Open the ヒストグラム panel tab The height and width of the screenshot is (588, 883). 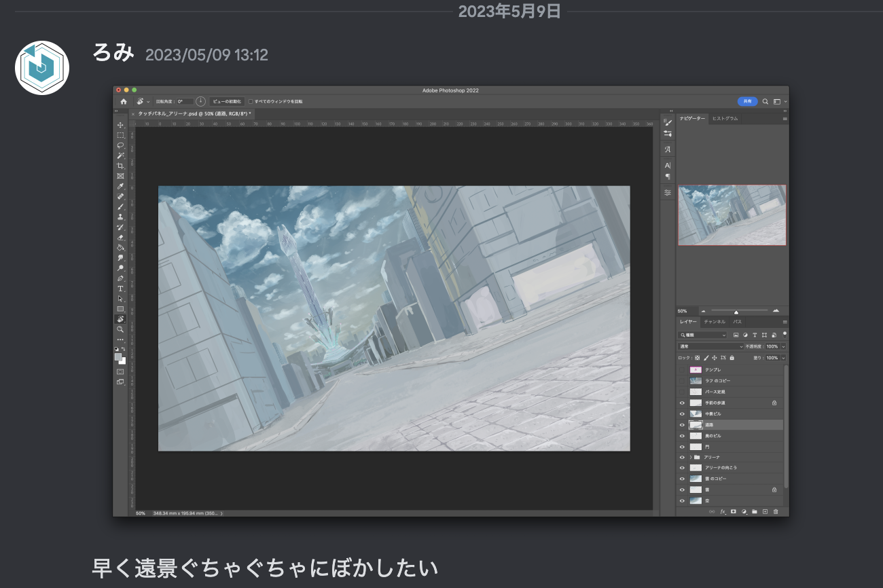pos(725,118)
